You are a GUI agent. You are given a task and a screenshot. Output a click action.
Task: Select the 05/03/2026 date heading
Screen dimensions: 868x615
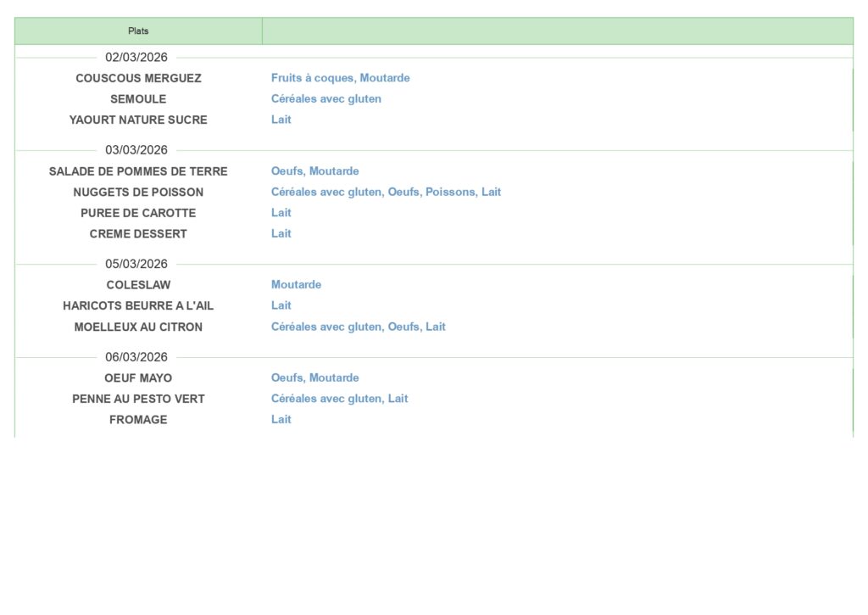(136, 264)
